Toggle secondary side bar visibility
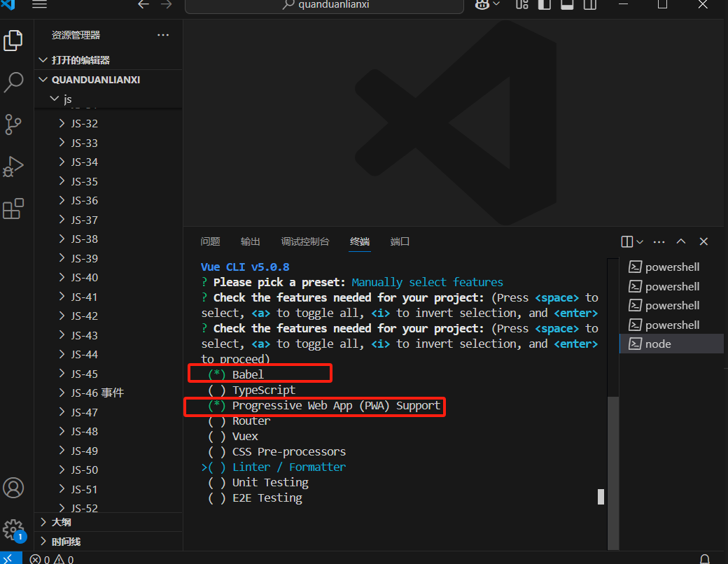Viewport: 728px width, 564px height. [589, 5]
